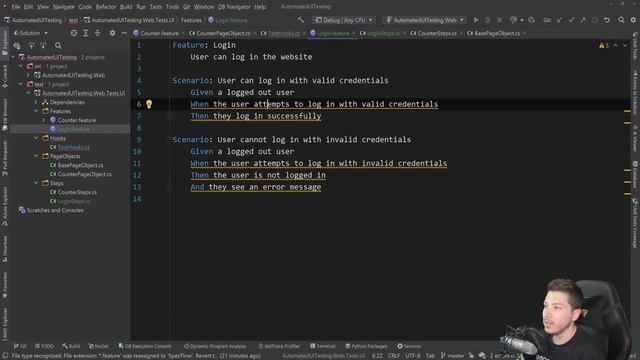Open the NuGet tool window
Viewport: 640px width, 360px height.
click(x=98, y=346)
